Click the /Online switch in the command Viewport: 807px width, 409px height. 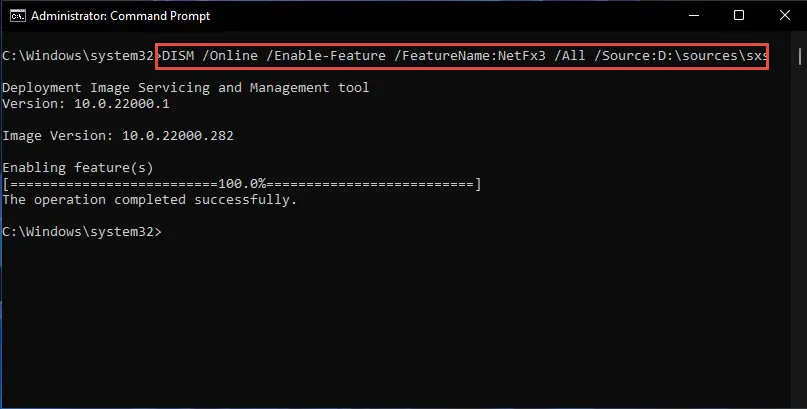230,56
